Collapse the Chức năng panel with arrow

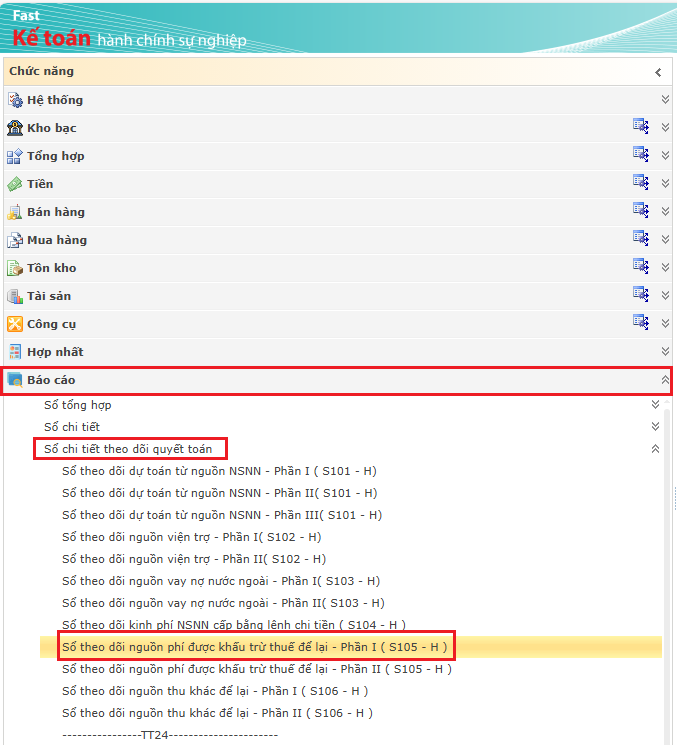[x=658, y=72]
